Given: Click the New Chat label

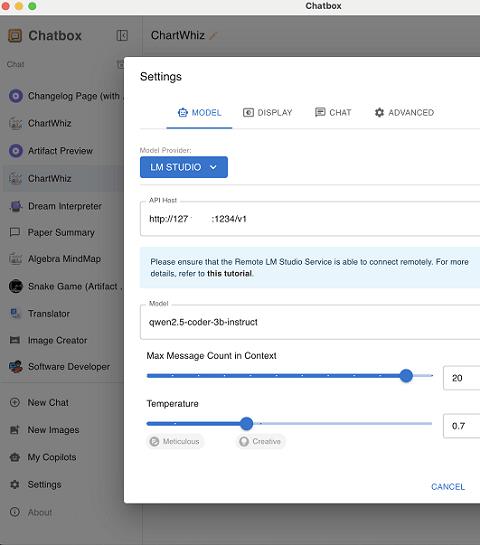Looking at the screenshot, I should 48,402.
